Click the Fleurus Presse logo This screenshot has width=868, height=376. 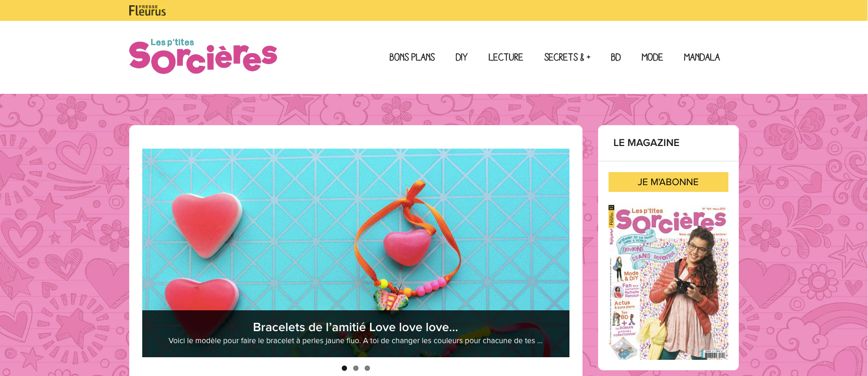(147, 10)
